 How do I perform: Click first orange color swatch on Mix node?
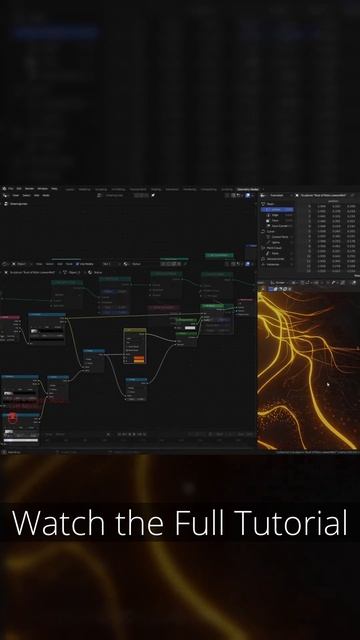(139, 358)
